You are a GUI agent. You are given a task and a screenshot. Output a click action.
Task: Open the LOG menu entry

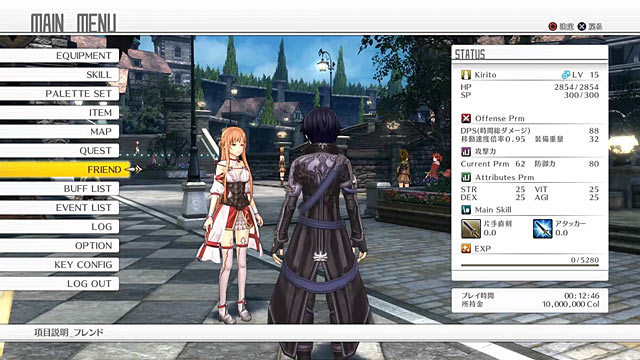(60, 227)
